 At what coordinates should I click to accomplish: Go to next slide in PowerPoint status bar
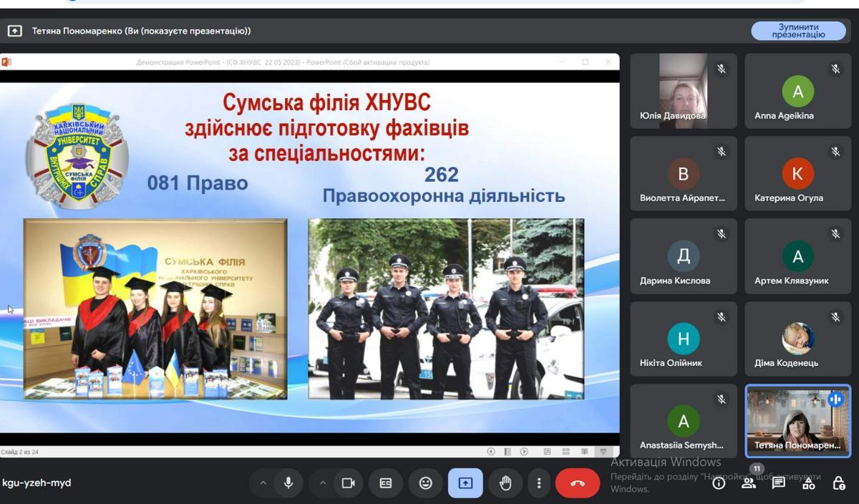tap(524, 452)
